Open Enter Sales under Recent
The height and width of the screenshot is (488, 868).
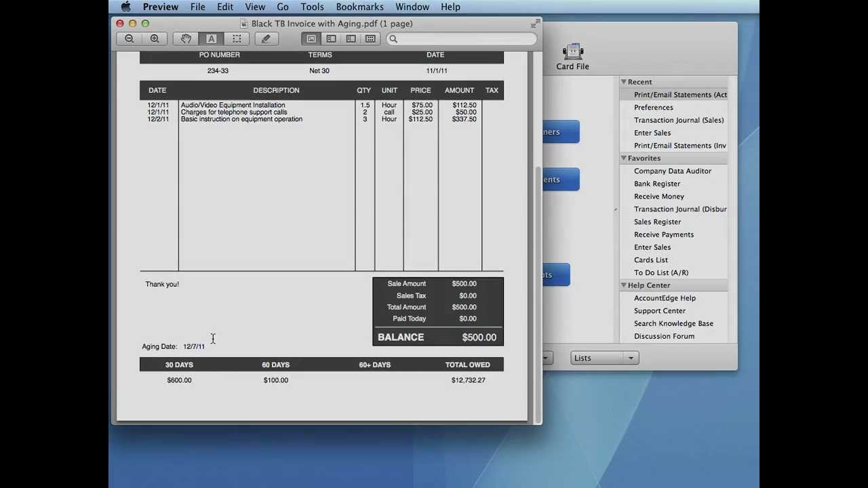click(x=652, y=133)
